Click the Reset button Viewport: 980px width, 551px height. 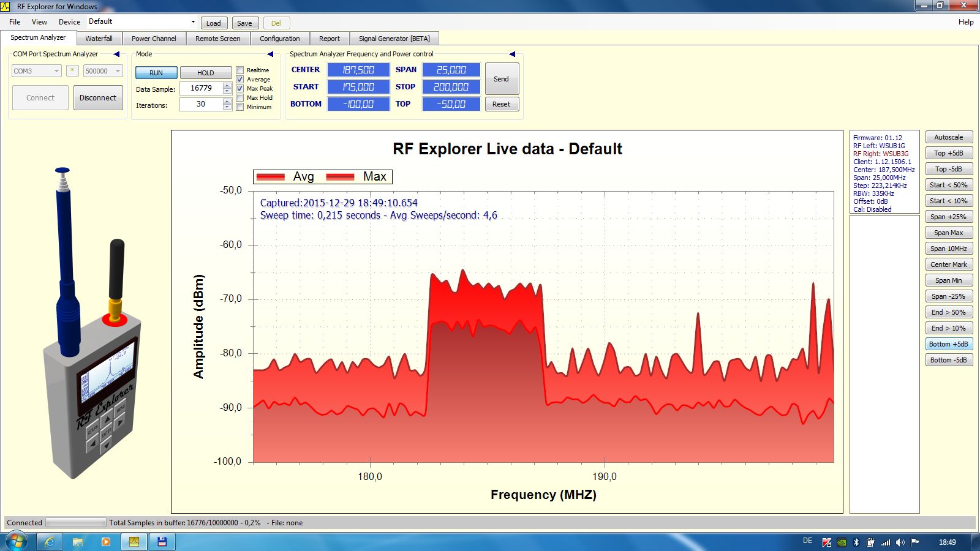point(502,104)
